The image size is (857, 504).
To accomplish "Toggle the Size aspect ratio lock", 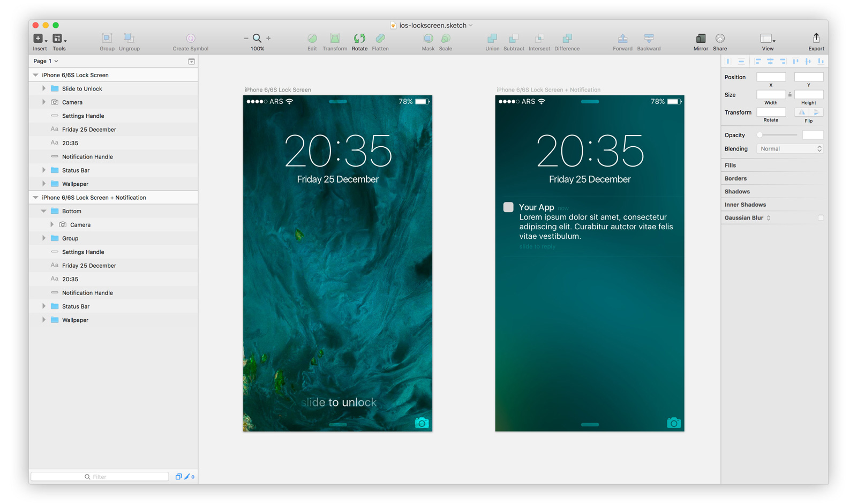I will (x=790, y=94).
